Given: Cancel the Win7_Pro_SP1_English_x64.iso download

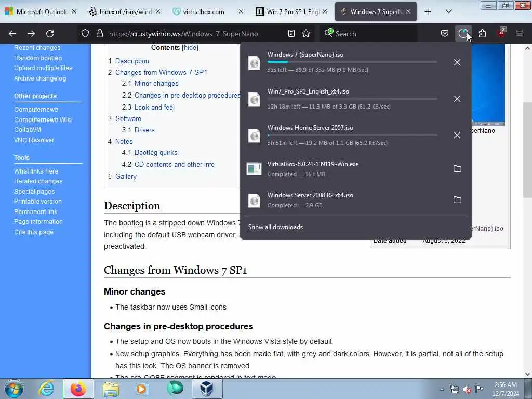Looking at the screenshot, I should pyautogui.click(x=457, y=99).
